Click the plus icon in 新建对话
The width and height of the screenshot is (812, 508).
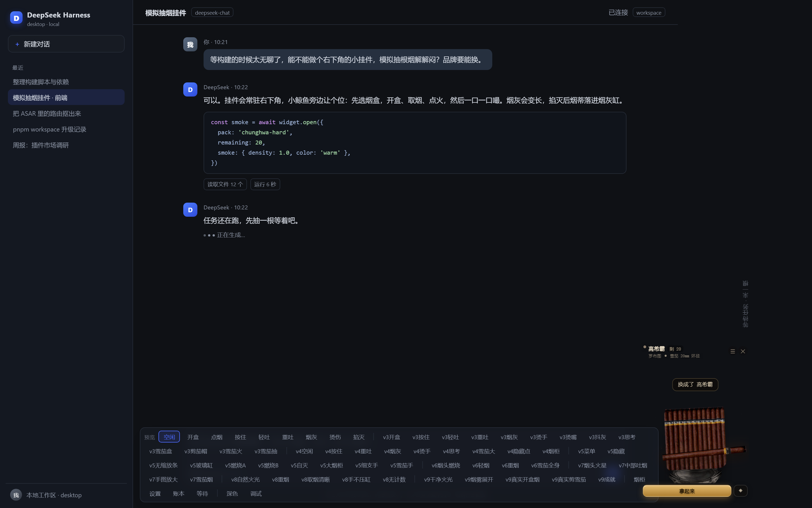click(x=17, y=44)
